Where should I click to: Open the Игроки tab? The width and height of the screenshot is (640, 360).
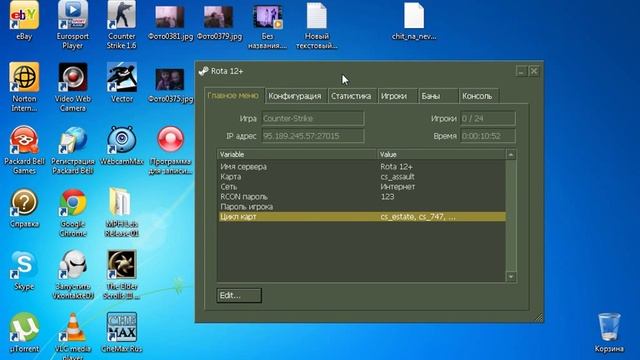[397, 96]
